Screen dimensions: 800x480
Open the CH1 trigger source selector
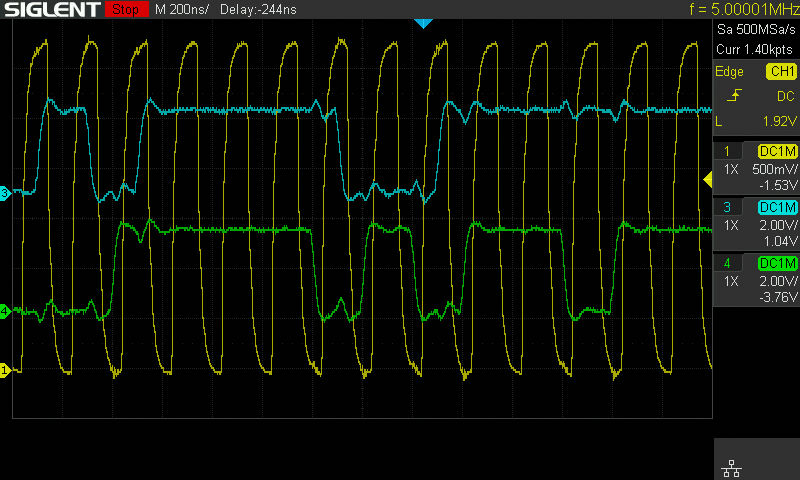click(x=780, y=72)
